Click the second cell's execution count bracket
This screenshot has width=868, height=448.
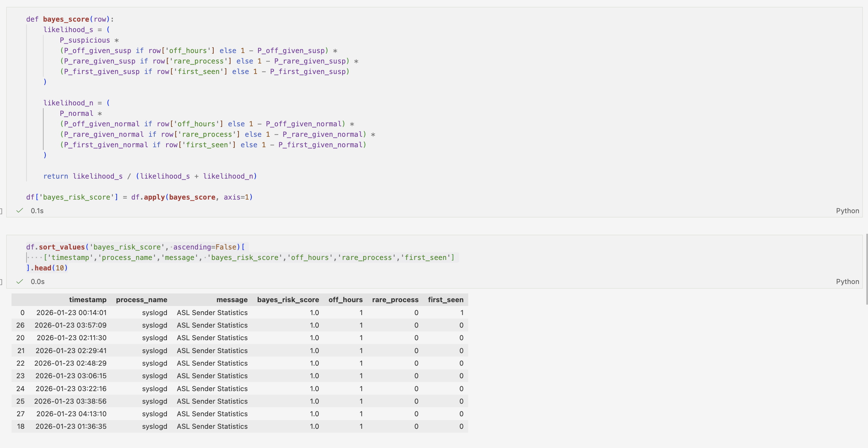1,282
